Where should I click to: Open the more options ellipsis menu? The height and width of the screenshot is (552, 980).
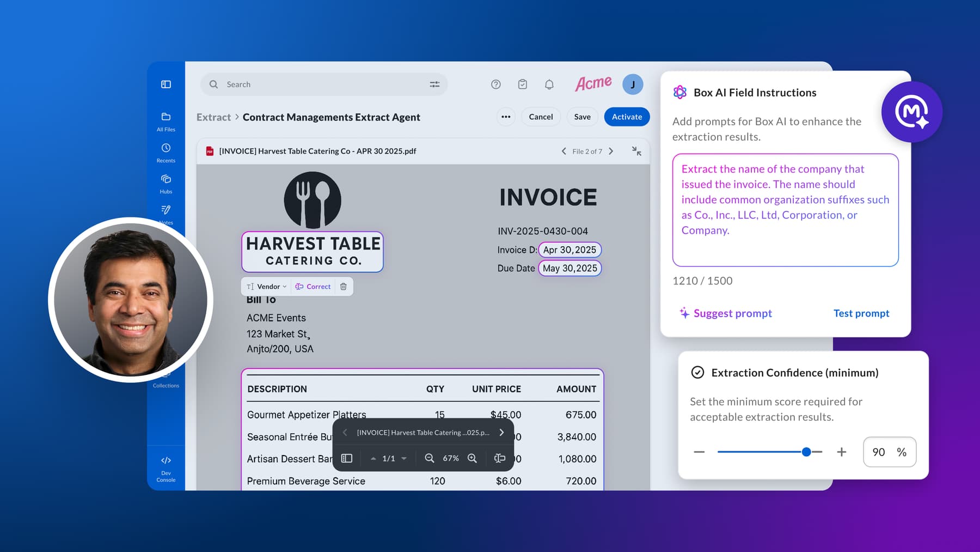[505, 117]
